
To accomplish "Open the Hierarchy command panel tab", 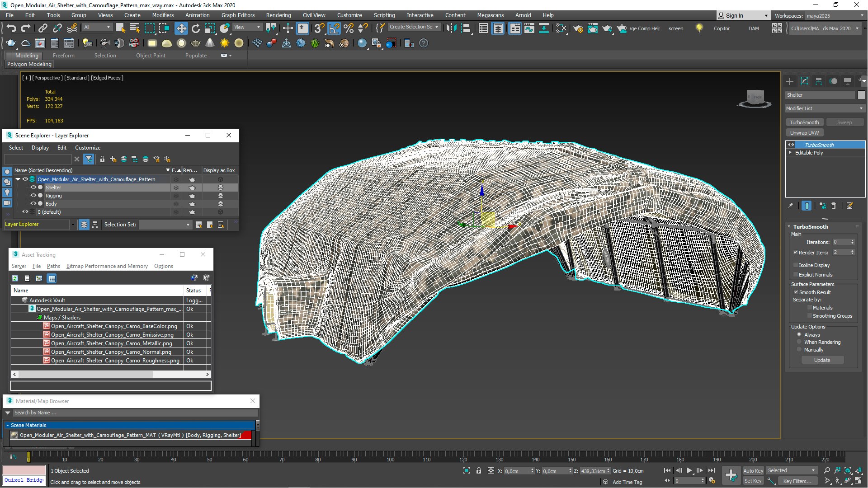I will (819, 81).
